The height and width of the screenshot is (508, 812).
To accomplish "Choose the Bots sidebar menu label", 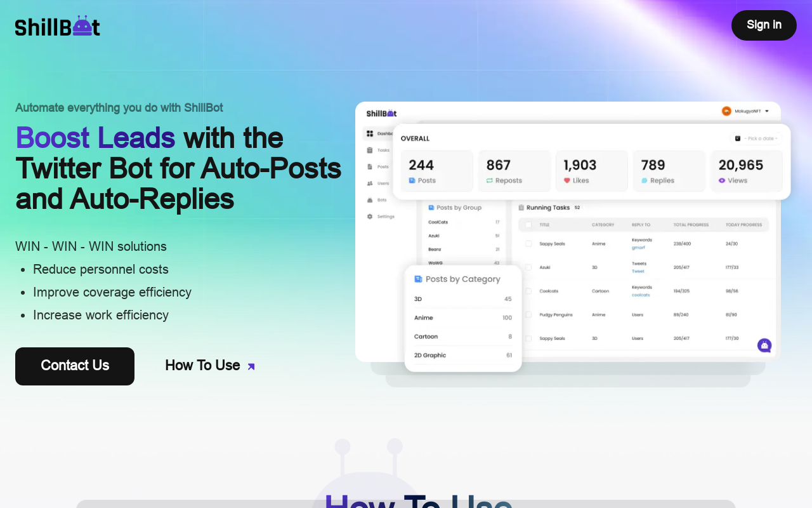I will coord(382,199).
